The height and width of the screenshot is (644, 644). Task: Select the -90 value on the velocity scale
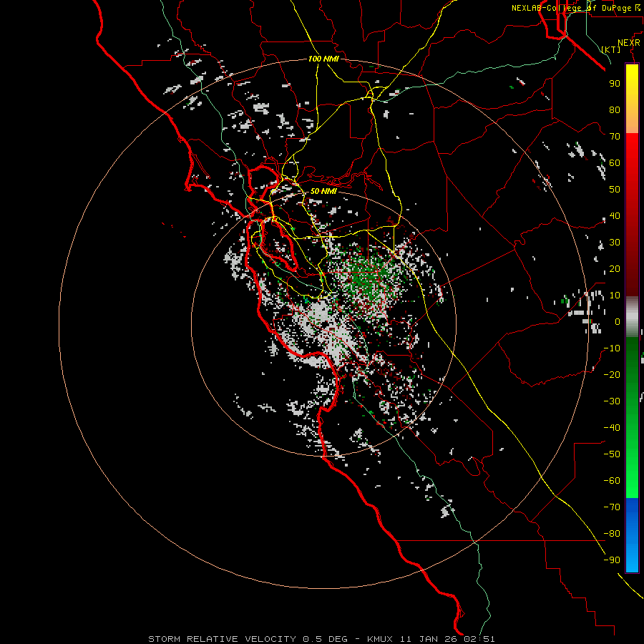tap(612, 560)
